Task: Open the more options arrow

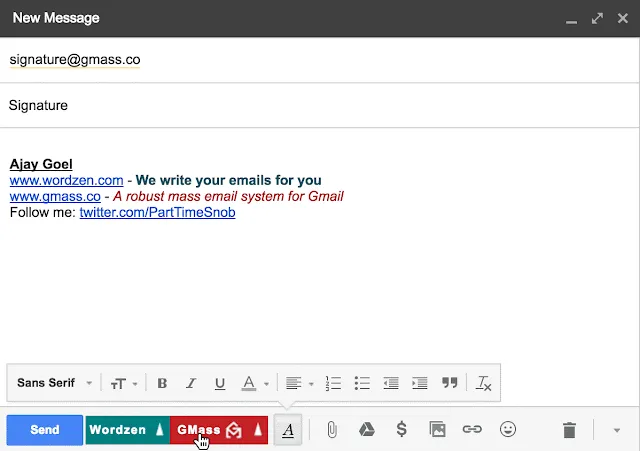Action: pyautogui.click(x=617, y=430)
